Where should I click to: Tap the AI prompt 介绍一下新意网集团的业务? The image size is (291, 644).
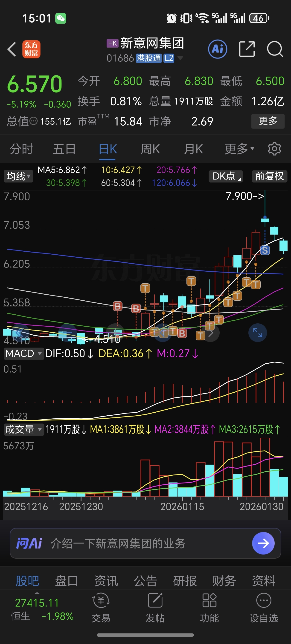coord(118,543)
